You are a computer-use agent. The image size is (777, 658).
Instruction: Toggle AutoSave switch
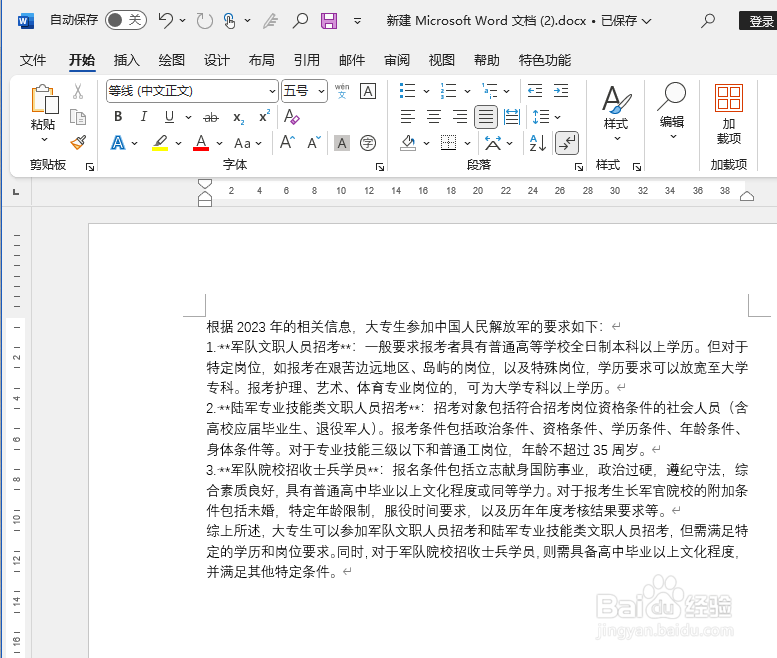coord(125,20)
